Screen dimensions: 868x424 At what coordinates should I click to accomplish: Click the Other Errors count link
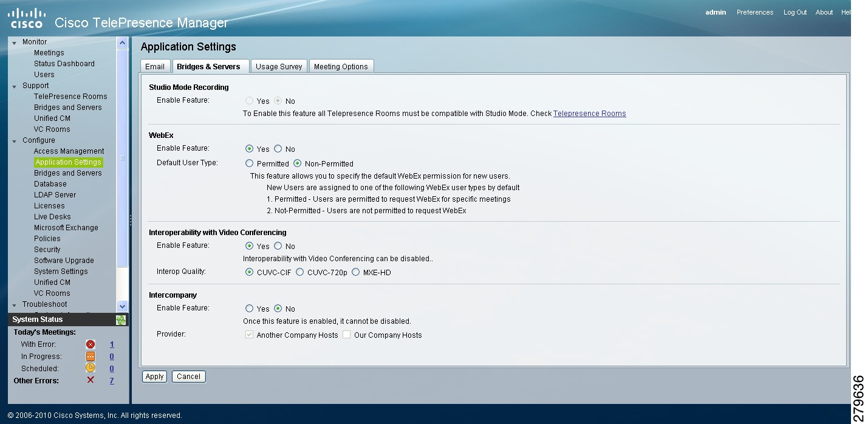tap(112, 381)
